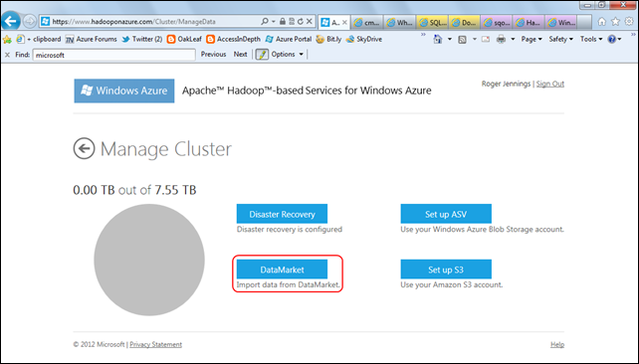Viewport: 639px width, 364px height.
Task: Click the gray storage usage pie chart
Action: point(149,260)
